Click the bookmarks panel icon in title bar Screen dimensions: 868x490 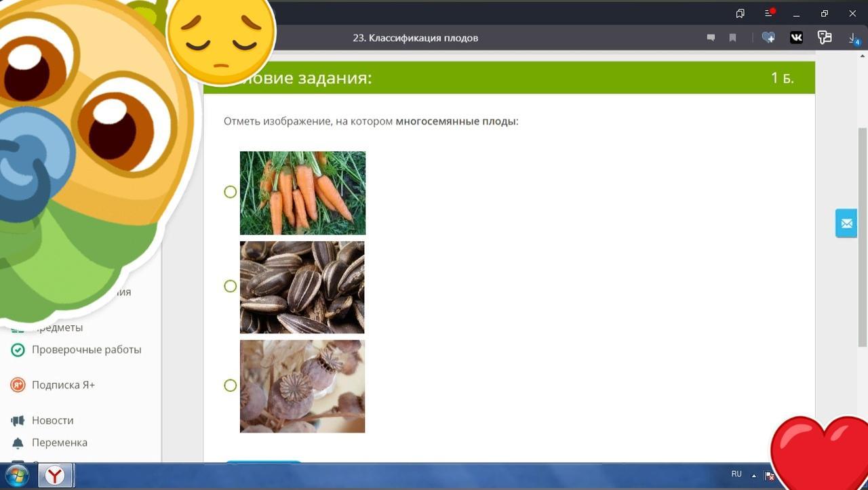741,14
